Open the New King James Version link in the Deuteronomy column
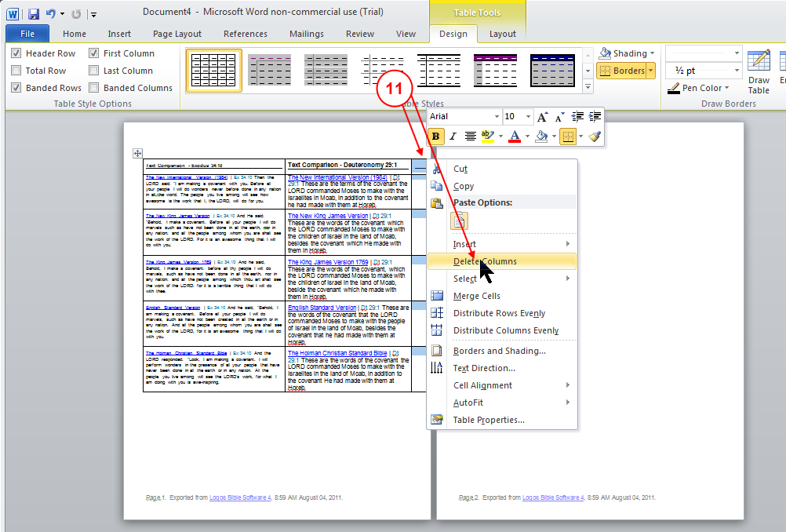This screenshot has height=532, width=786. (x=328, y=216)
